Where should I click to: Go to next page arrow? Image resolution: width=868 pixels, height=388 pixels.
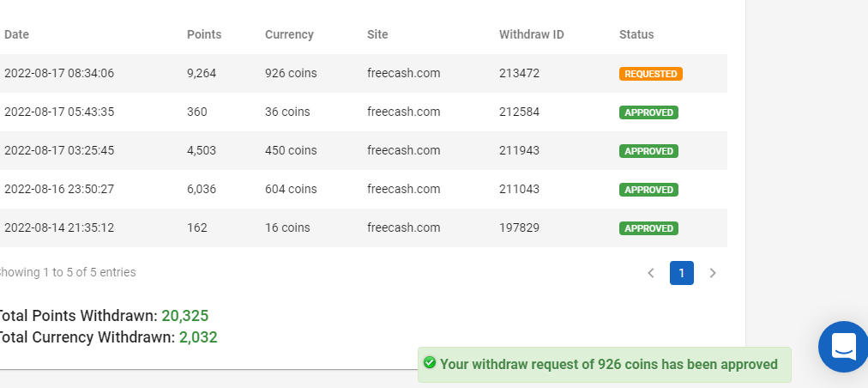(x=713, y=273)
